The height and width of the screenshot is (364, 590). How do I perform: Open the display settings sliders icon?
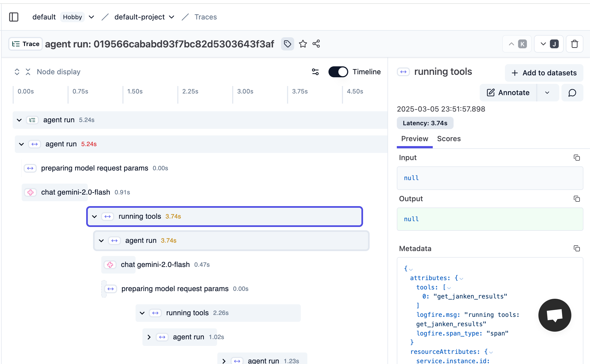(315, 72)
